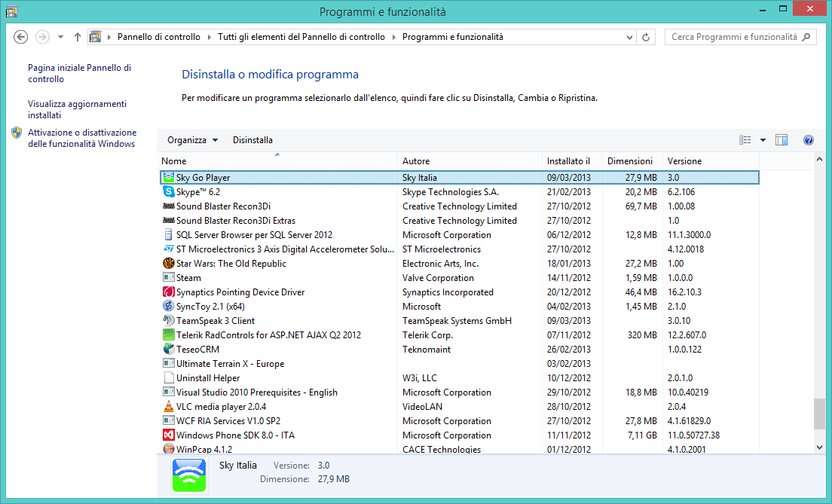Sort by the Versione column header

click(x=711, y=160)
